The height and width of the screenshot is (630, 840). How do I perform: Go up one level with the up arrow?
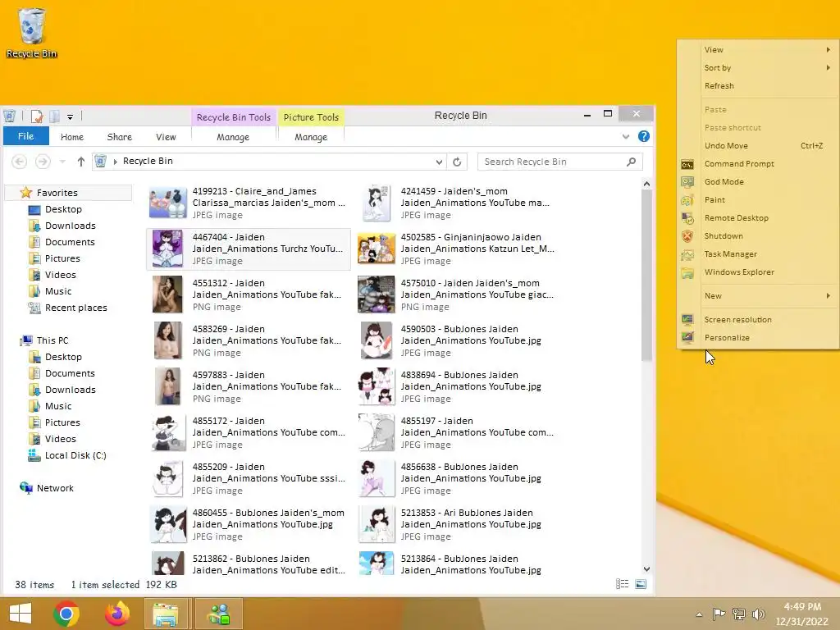pos(81,162)
